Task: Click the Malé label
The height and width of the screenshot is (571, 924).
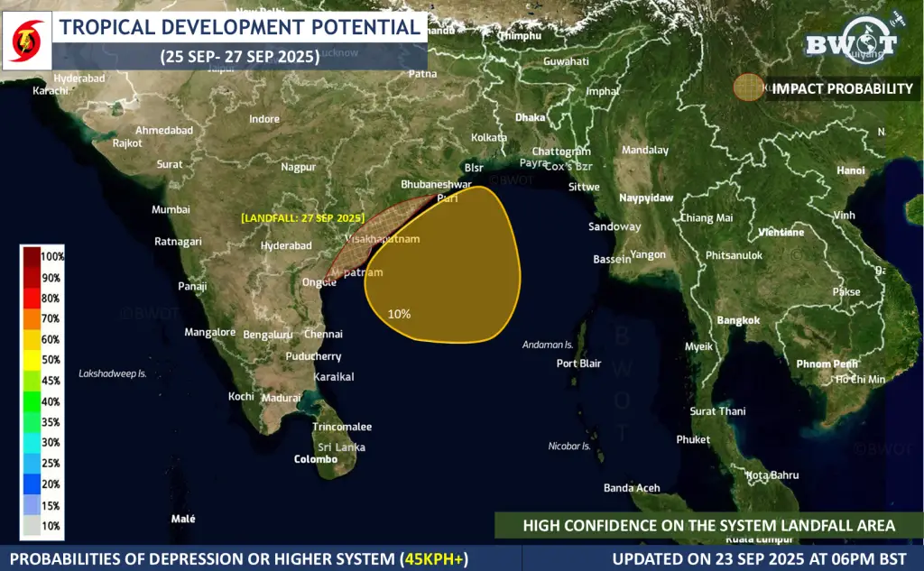Action: coord(183,520)
